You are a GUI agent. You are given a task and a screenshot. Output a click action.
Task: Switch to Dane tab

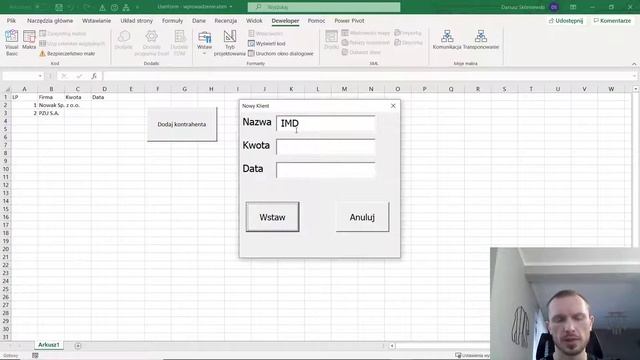[199, 20]
